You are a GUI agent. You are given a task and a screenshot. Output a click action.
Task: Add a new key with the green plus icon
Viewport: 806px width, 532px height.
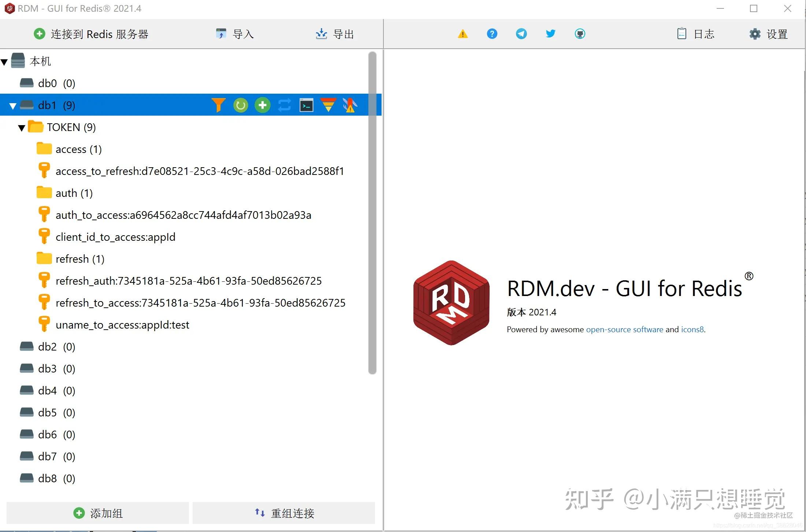point(262,105)
